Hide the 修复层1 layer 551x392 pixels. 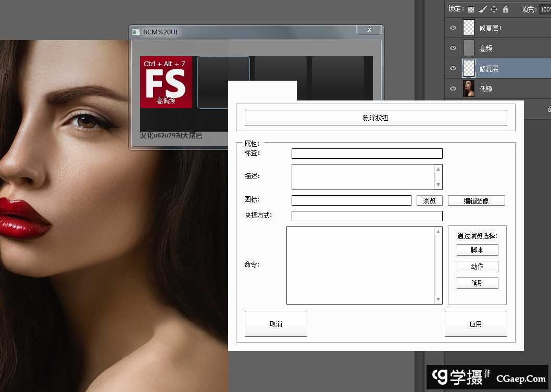point(453,28)
